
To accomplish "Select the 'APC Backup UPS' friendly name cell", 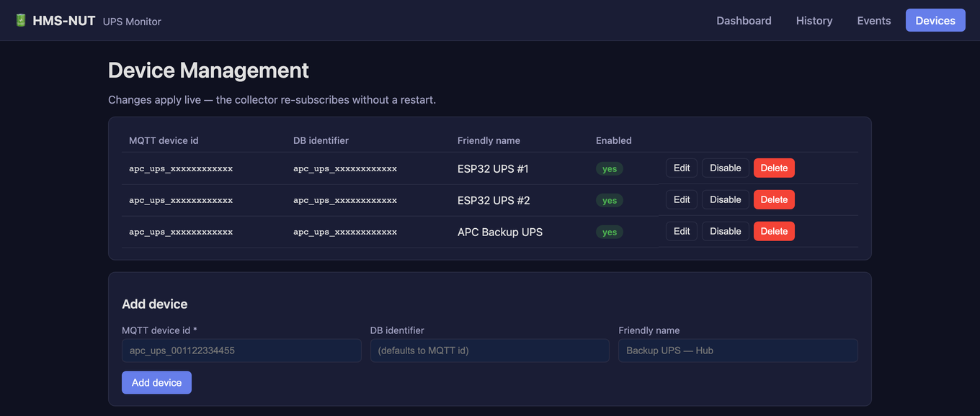I will [500, 232].
